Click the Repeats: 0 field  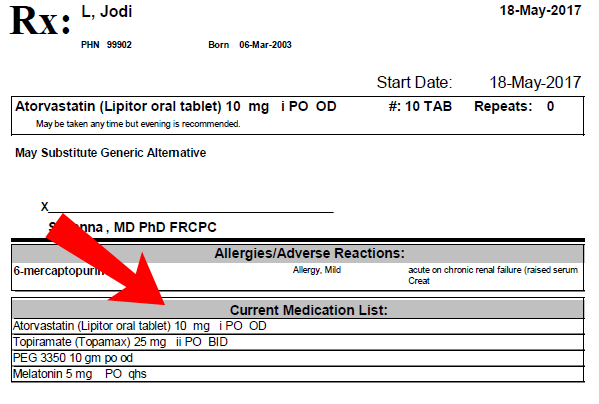[514, 106]
